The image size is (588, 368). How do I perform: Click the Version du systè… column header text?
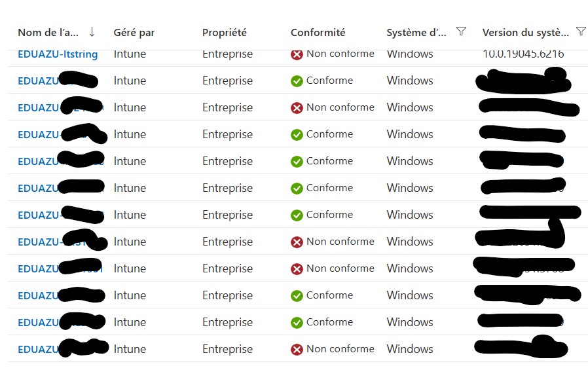pyautogui.click(x=525, y=33)
